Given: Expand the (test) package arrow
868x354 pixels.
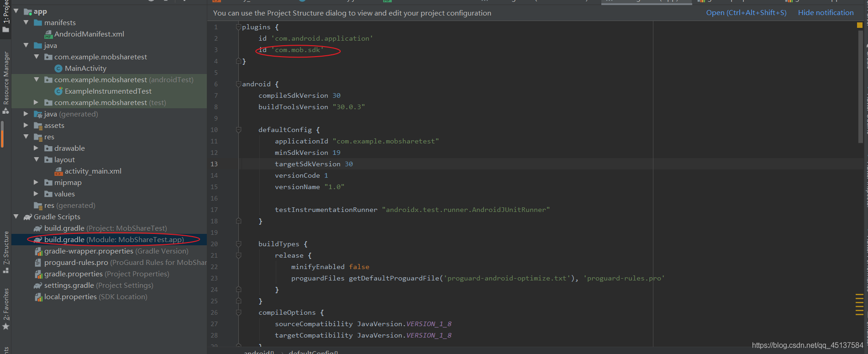Looking at the screenshot, I should pyautogui.click(x=36, y=102).
